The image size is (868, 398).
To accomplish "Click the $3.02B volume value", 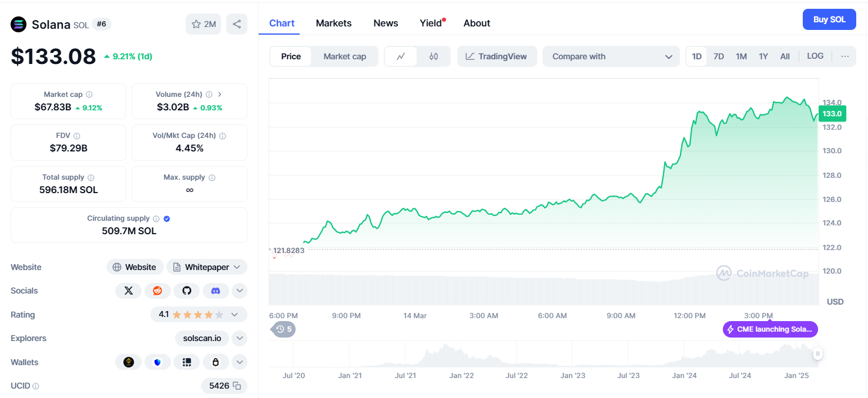I will point(173,107).
